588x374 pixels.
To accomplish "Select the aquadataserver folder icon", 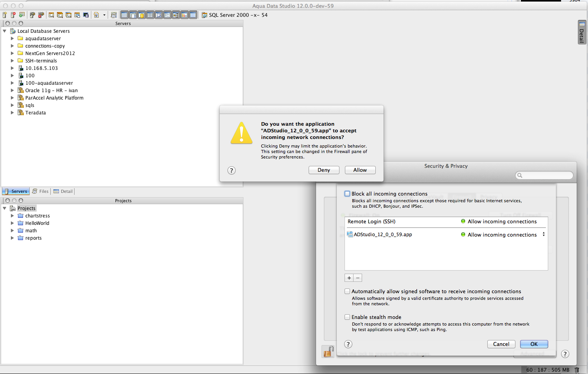I will 20,38.
